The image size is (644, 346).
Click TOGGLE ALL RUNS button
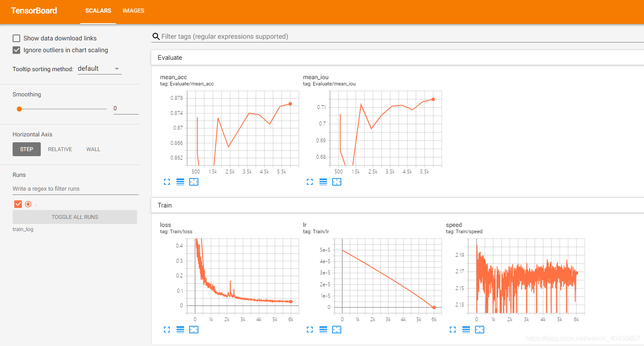pyautogui.click(x=75, y=217)
